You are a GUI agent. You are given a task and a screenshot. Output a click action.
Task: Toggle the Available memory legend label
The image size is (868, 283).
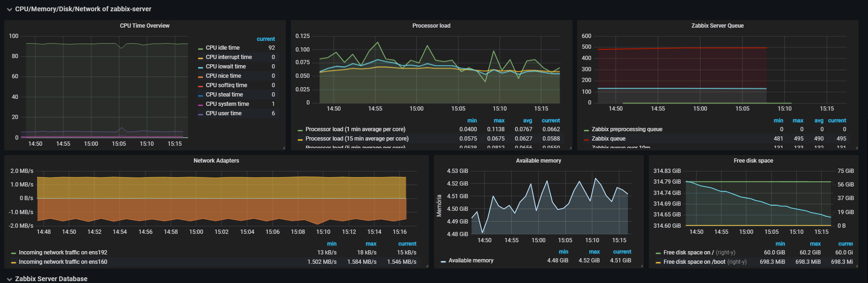coord(471,261)
